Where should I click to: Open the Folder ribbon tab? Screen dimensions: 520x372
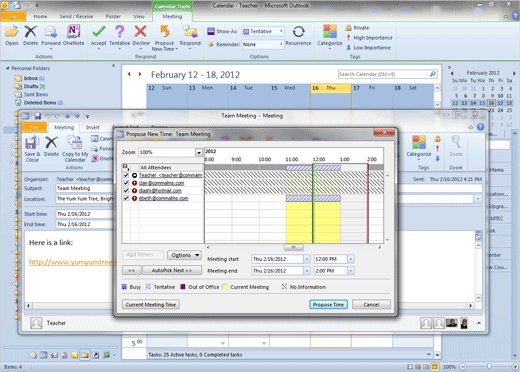coord(113,16)
